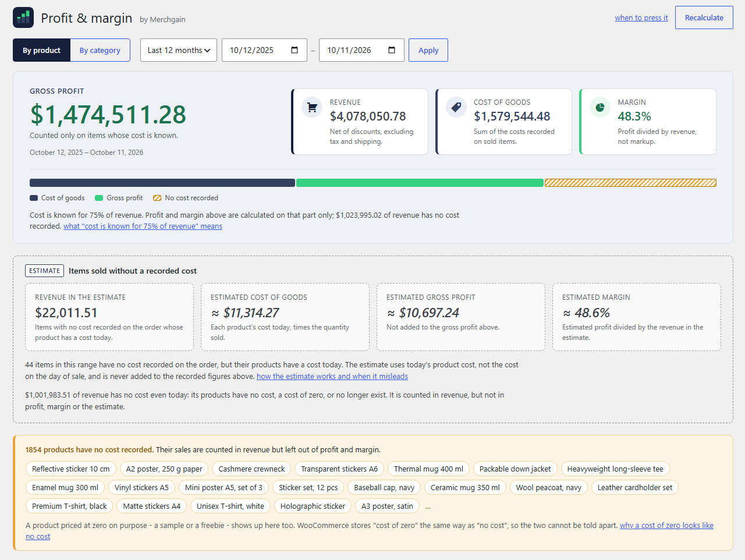Image resolution: width=745 pixels, height=560 pixels.
Task: Click the Vinyl stickers A5 chip
Action: (x=141, y=488)
